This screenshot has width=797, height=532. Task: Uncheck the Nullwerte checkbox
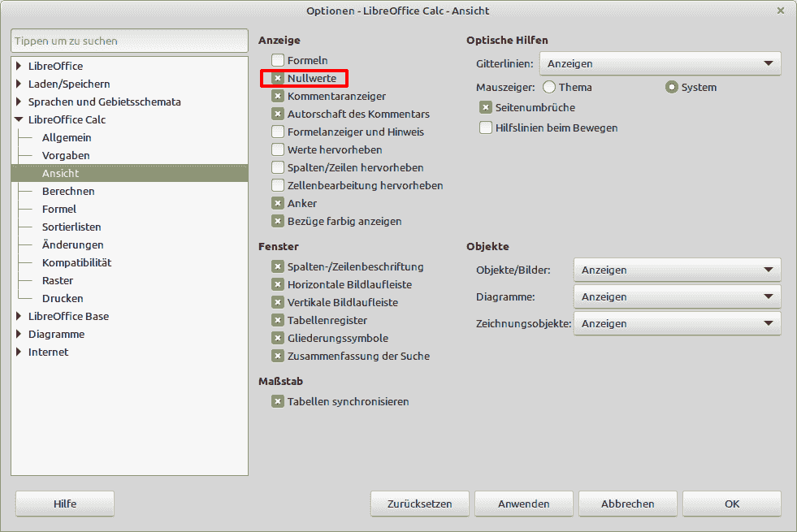[x=278, y=78]
